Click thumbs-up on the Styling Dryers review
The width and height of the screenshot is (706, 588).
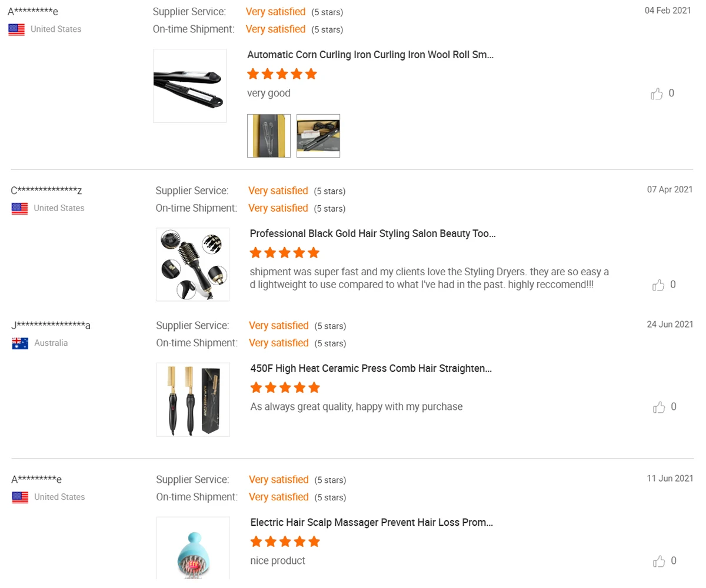coord(658,285)
